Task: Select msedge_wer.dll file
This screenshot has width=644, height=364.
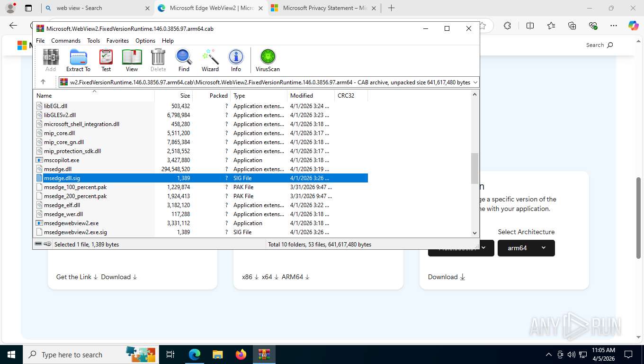Action: (x=201, y=214)
